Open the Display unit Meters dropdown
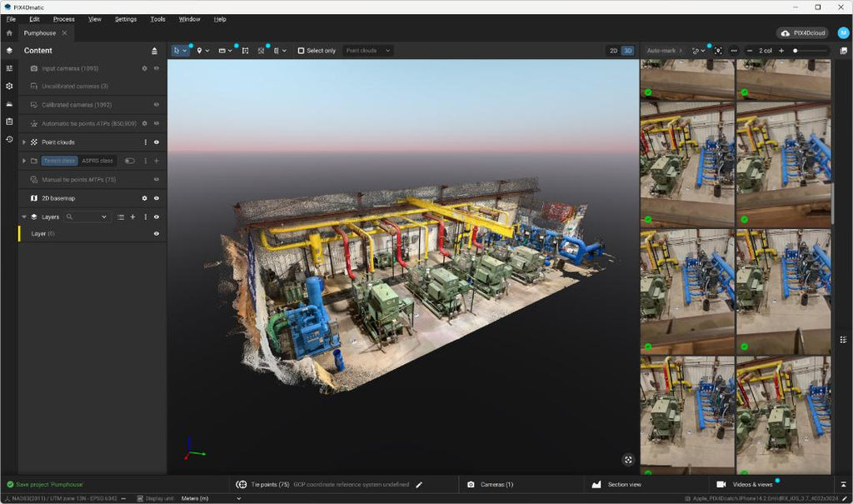The height and width of the screenshot is (504, 853). click(x=211, y=498)
